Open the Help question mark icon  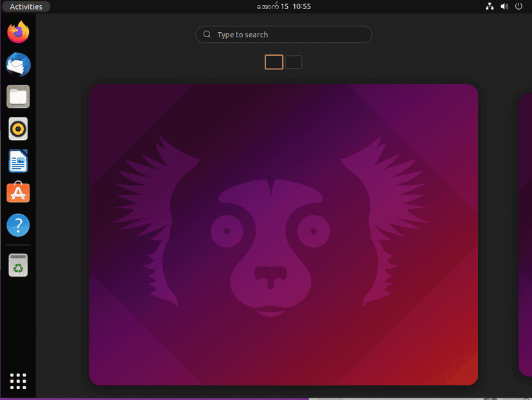point(18,225)
